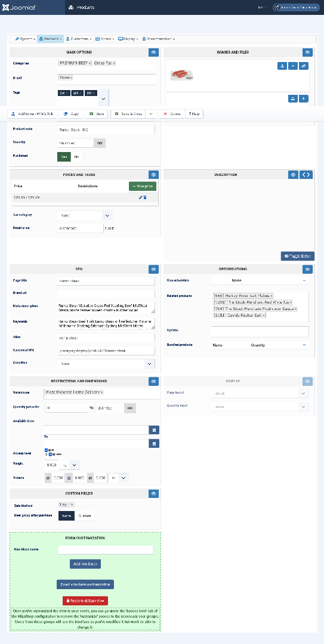This screenshot has width=324, height=644.
Task: Click the Add new block button
Action: 85,564
